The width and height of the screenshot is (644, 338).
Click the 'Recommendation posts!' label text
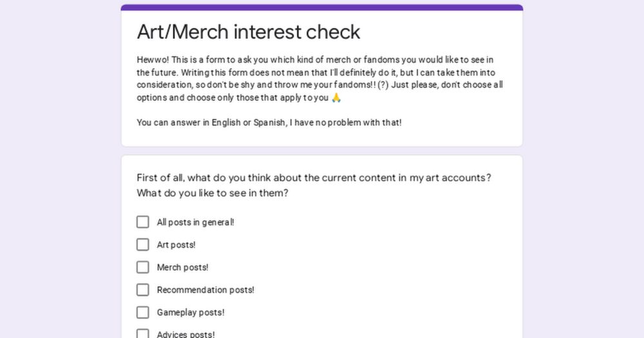click(x=205, y=290)
